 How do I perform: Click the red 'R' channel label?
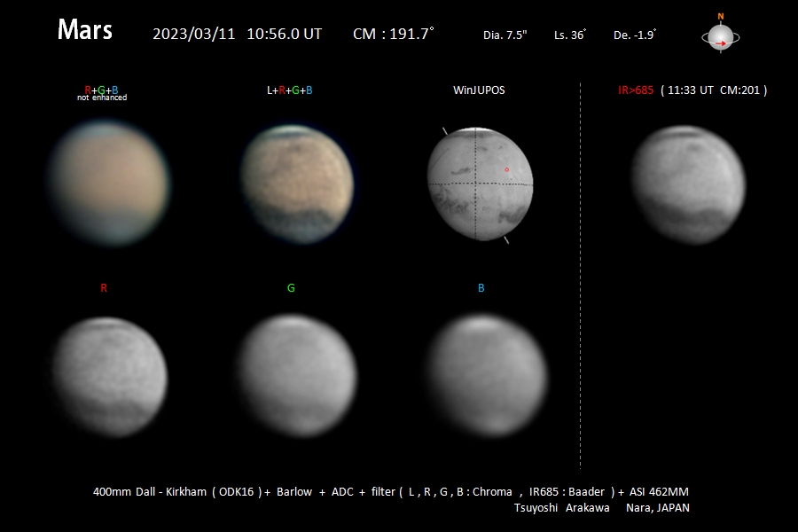coord(104,288)
